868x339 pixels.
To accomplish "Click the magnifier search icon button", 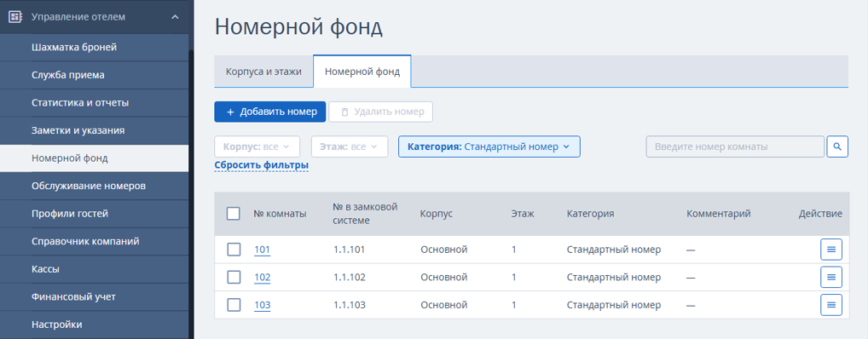I will [837, 147].
